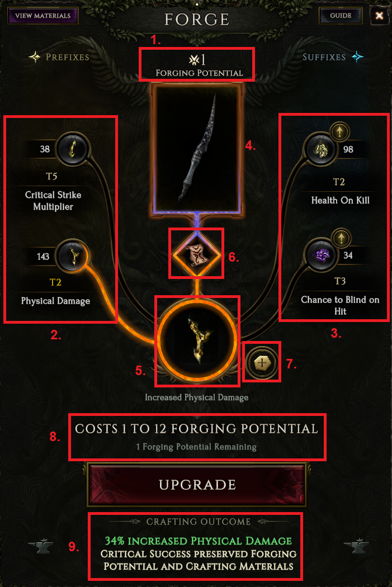
Task: Open the Guide
Action: click(341, 16)
